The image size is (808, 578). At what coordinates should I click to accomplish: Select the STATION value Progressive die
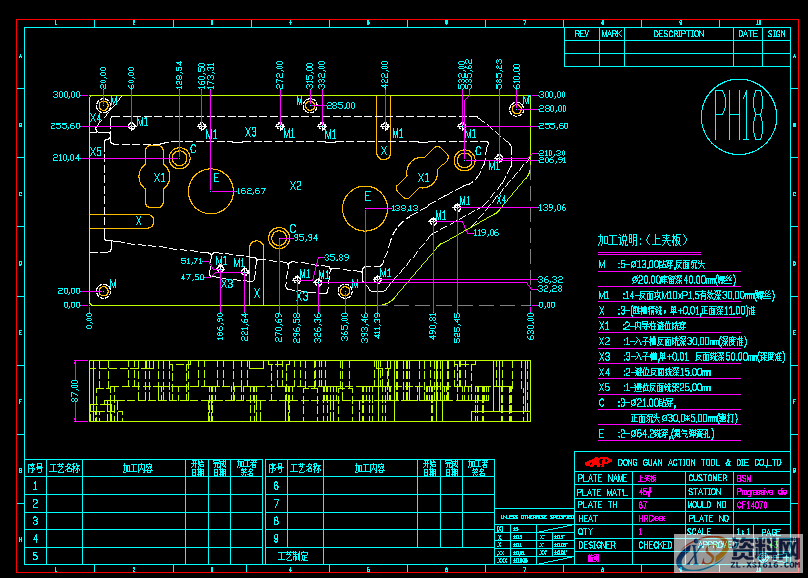763,491
